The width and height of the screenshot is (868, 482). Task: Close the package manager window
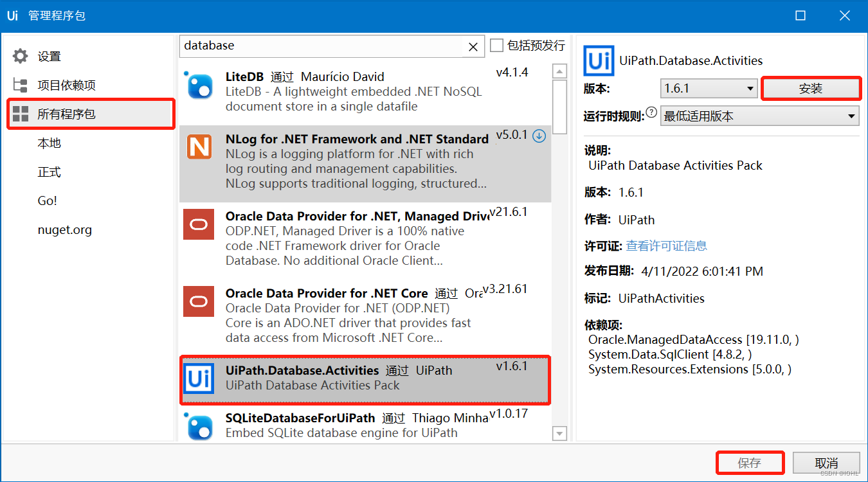(844, 15)
